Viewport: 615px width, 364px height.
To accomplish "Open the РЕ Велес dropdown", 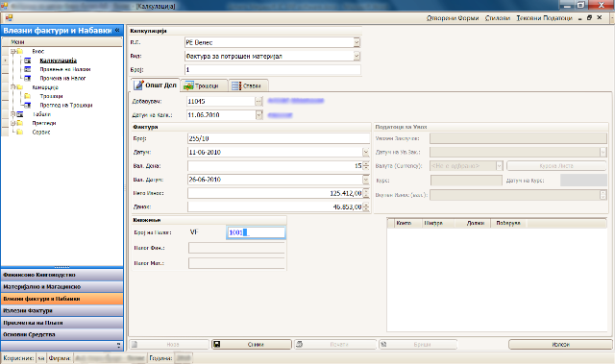I will [x=357, y=42].
